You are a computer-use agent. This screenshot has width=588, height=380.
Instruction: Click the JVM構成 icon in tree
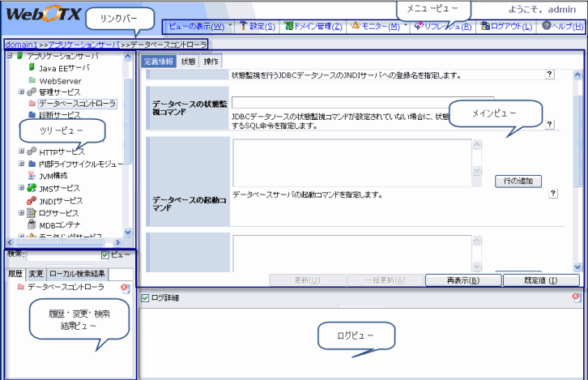pyautogui.click(x=32, y=174)
